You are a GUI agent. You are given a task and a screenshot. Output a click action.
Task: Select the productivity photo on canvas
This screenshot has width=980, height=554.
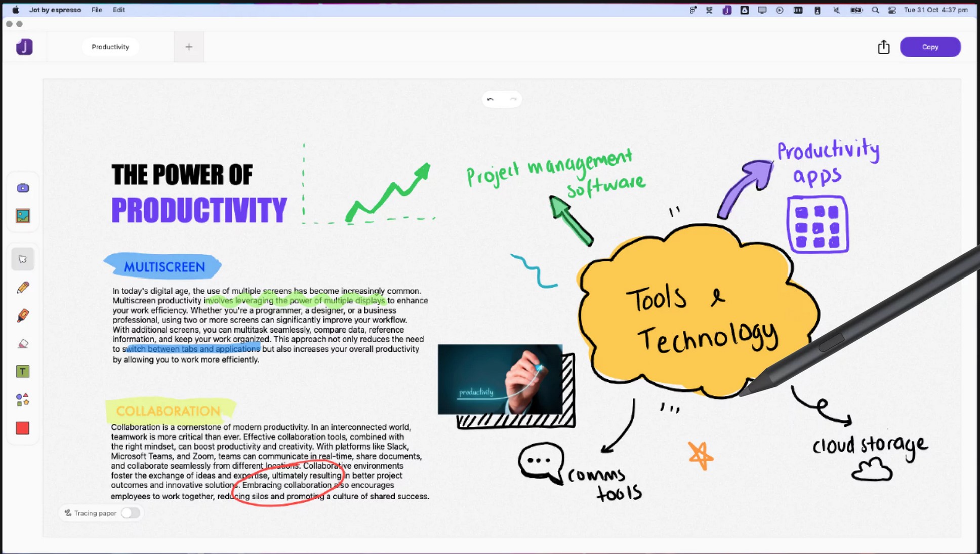(500, 379)
